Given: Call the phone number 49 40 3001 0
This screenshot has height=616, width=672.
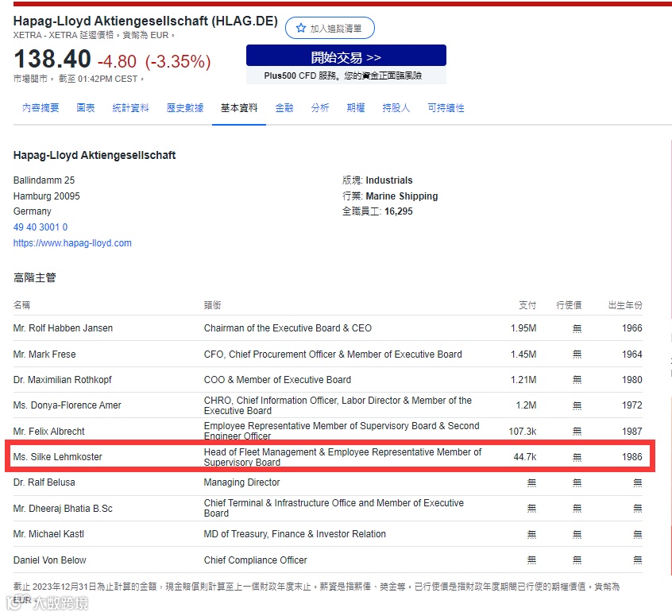Looking at the screenshot, I should point(41,227).
